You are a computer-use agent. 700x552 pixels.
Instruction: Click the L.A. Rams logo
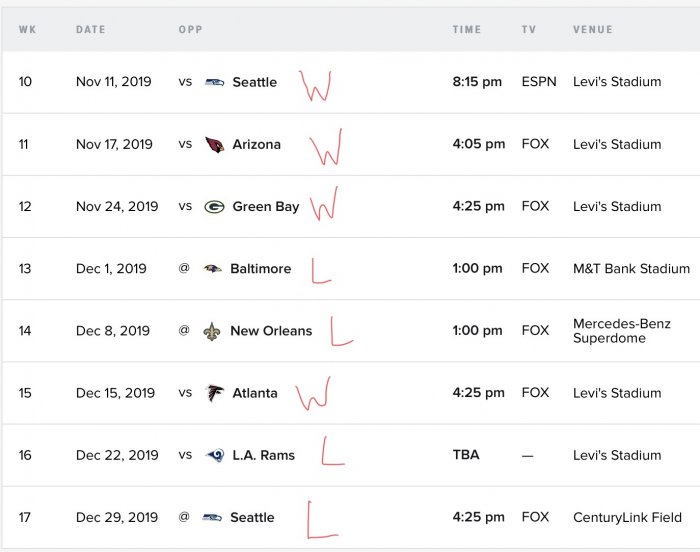point(215,455)
